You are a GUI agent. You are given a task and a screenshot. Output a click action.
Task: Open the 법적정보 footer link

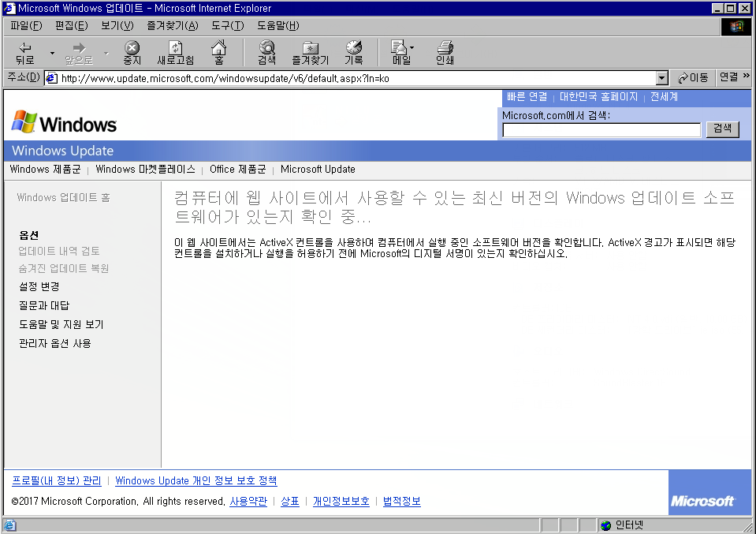tap(401, 501)
